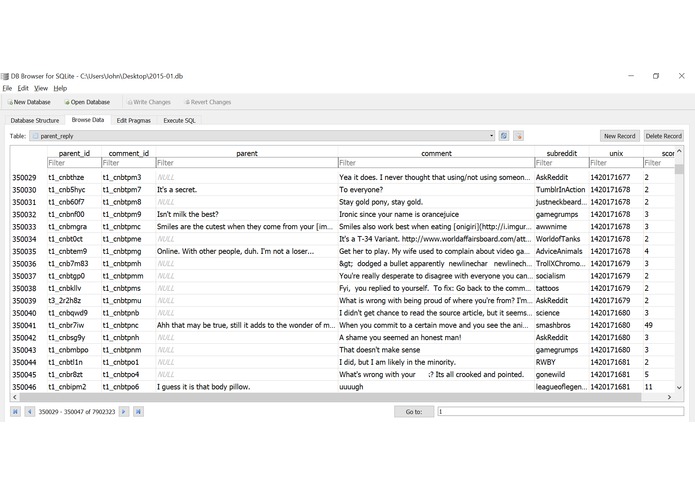Image resolution: width=695 pixels, height=494 pixels.
Task: Select cell "It's a secret."
Action: (247, 190)
